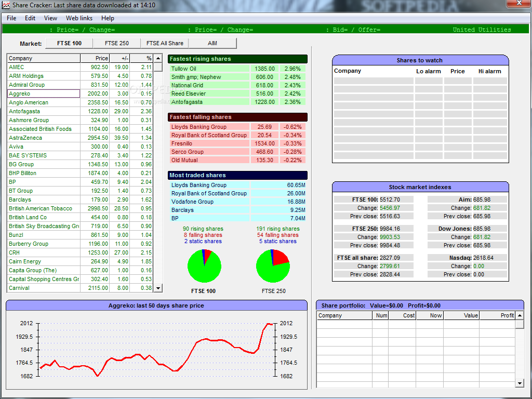Open the Web links menu
This screenshot has width=532, height=399.
[x=79, y=18]
